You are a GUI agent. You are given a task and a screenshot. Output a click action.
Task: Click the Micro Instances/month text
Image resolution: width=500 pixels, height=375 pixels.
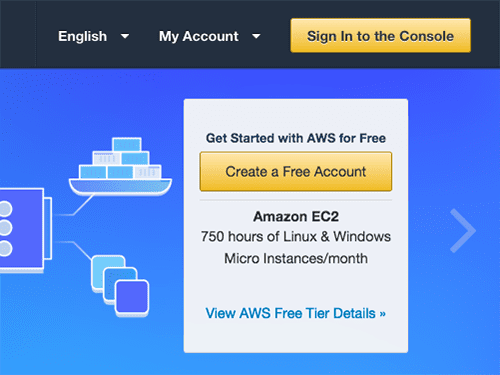point(296,258)
